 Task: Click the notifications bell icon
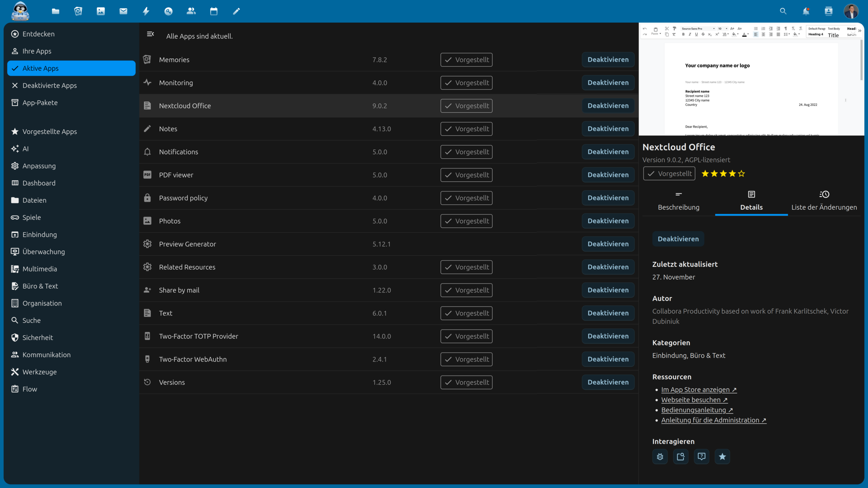tap(806, 12)
